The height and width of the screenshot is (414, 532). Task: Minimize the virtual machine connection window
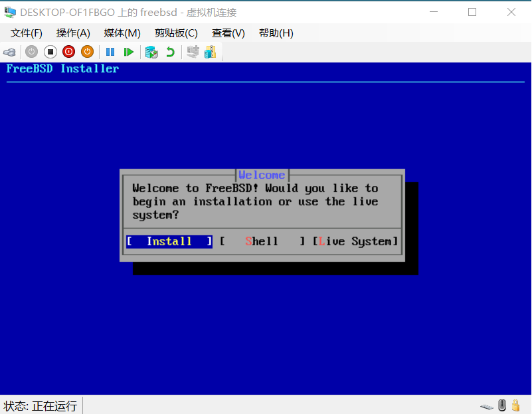tap(434, 12)
